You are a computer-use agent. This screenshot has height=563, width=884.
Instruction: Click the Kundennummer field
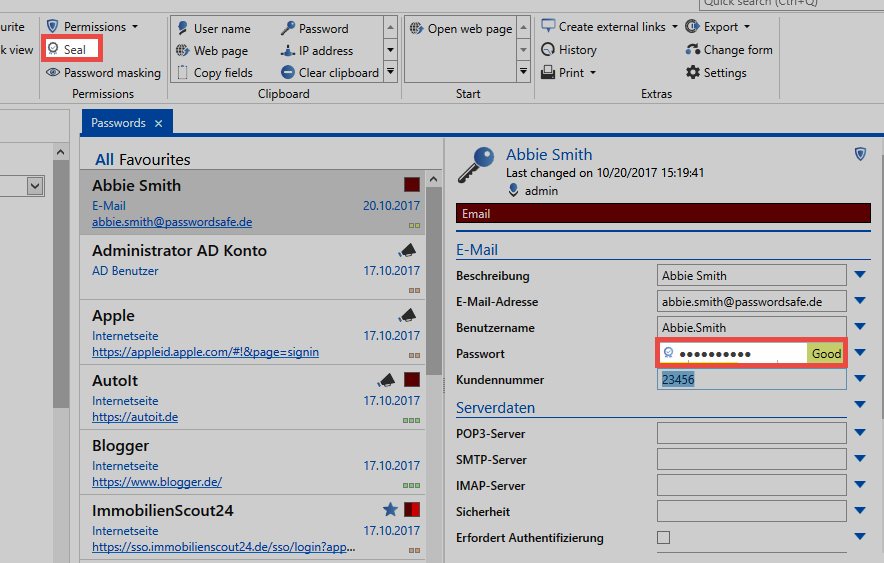[752, 379]
